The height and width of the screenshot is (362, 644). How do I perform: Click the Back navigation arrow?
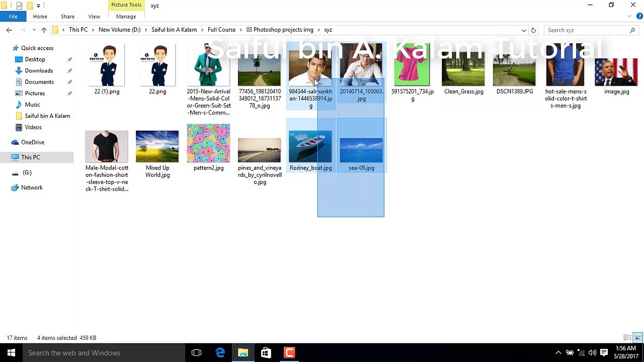(x=9, y=30)
